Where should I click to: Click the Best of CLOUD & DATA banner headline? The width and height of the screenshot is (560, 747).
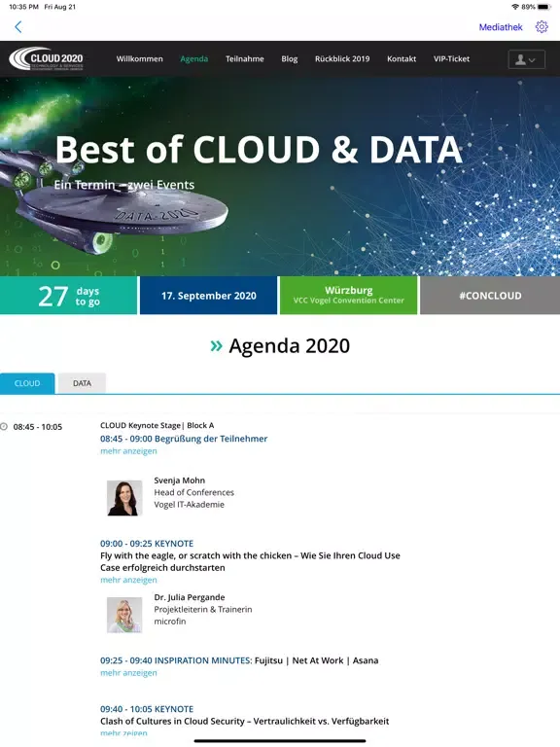pyautogui.click(x=259, y=149)
